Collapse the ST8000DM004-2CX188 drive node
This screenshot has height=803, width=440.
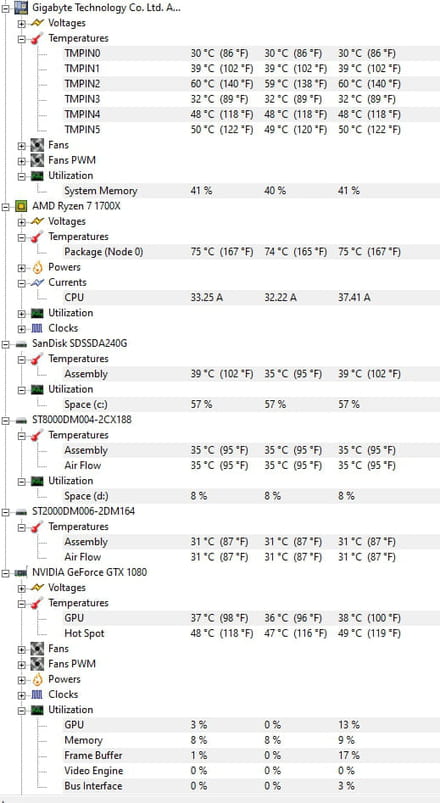pyautogui.click(x=6, y=420)
